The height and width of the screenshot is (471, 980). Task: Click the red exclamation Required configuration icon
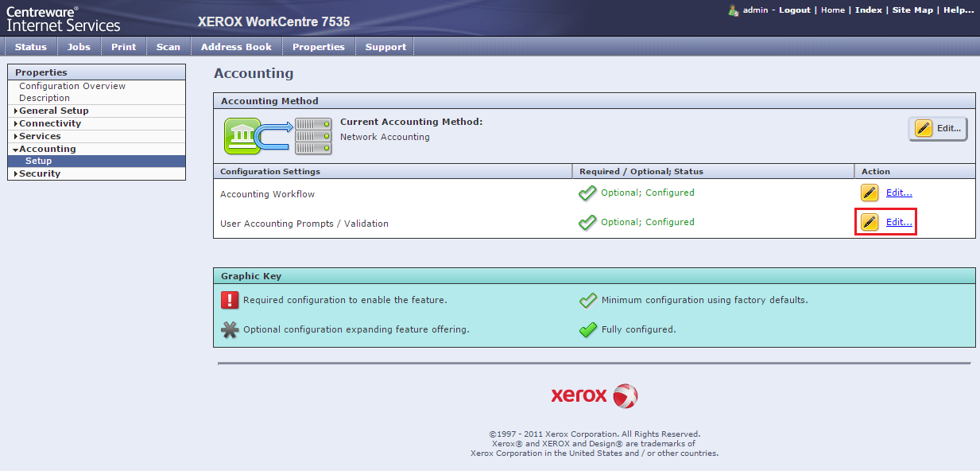230,300
